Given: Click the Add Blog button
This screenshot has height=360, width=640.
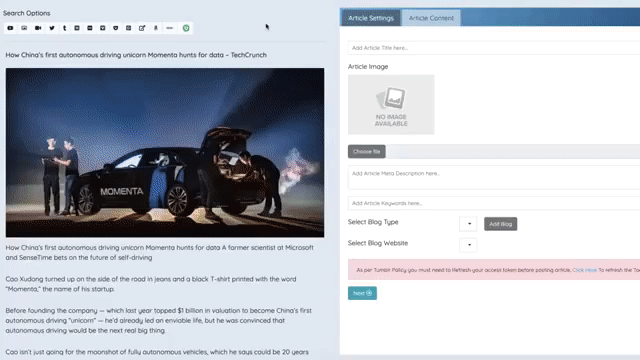Looking at the screenshot, I should (500, 224).
